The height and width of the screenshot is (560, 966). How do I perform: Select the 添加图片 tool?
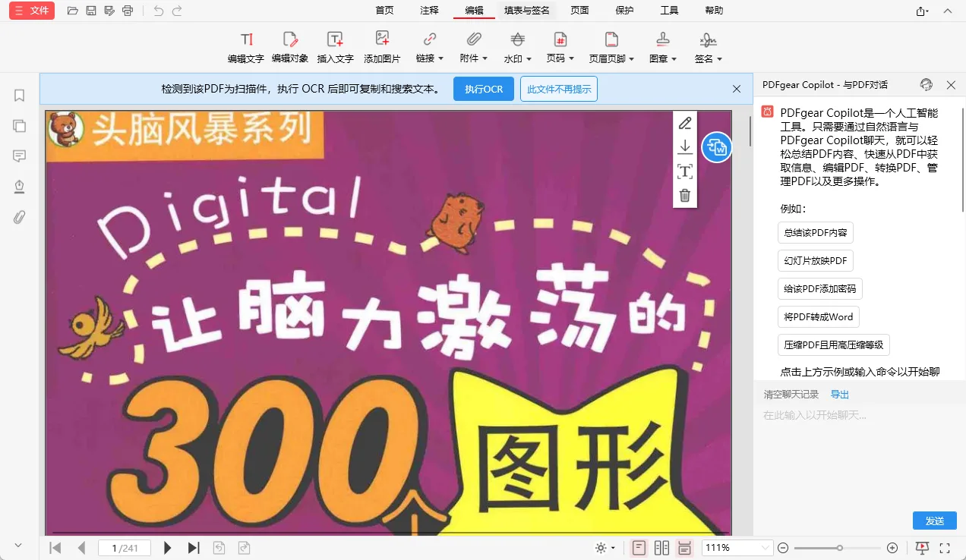coord(382,47)
